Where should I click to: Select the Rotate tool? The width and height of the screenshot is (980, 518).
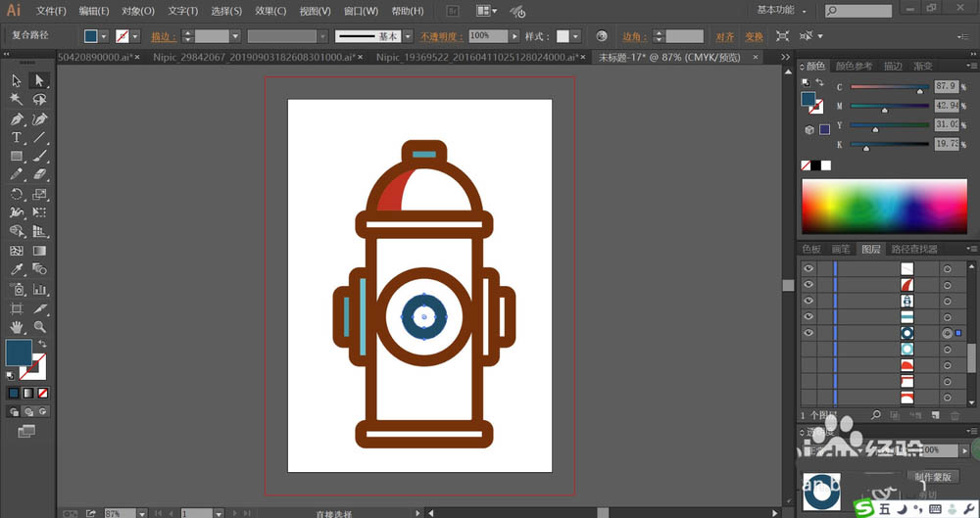17,194
